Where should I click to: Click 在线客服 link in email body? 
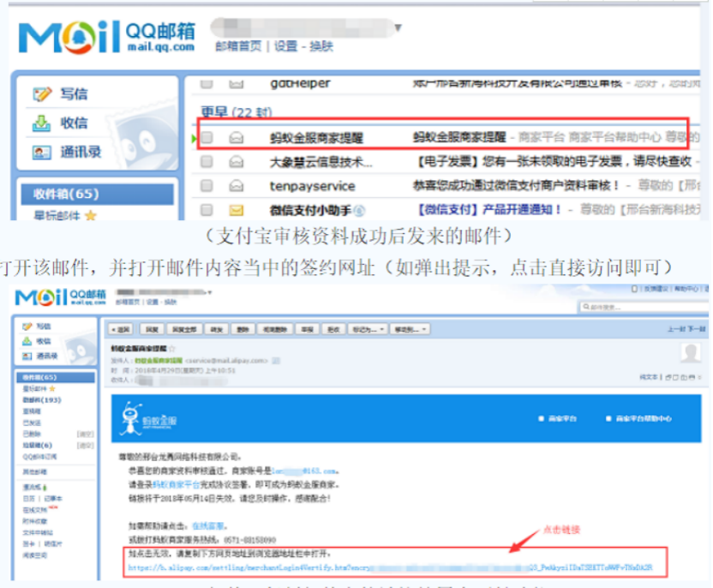tap(207, 526)
